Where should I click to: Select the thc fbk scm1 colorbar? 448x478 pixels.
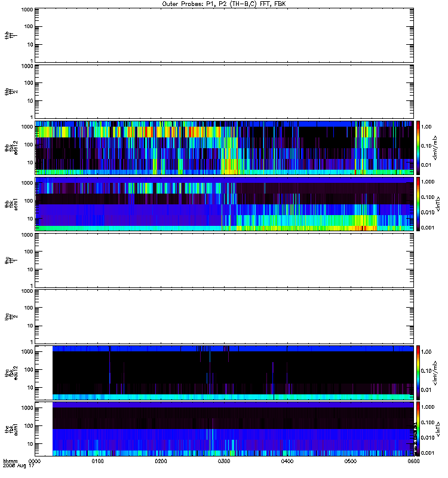pyautogui.click(x=418, y=429)
